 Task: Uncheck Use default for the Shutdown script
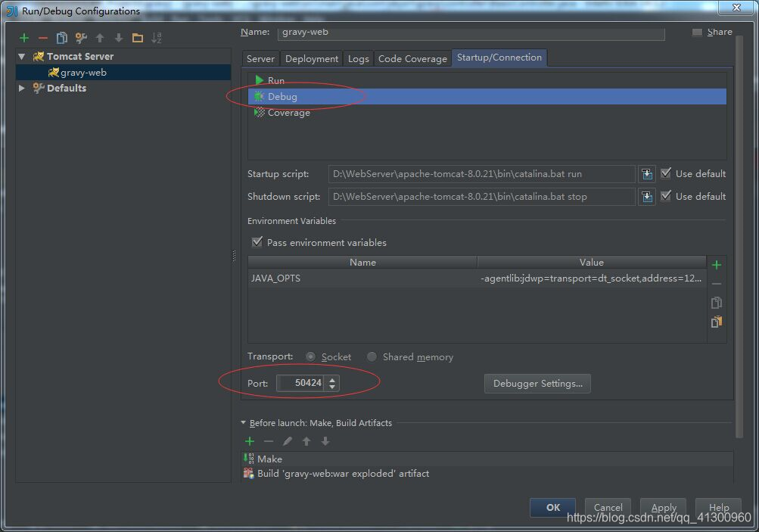pos(665,196)
